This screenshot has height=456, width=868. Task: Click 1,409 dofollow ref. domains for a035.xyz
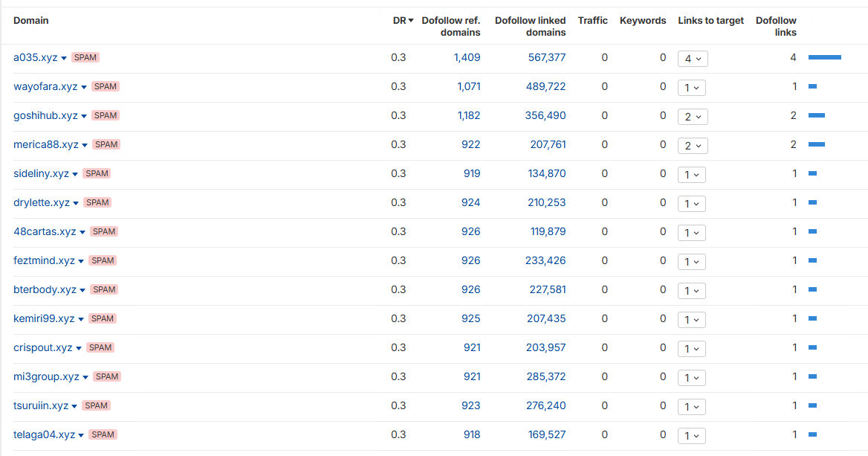(467, 57)
